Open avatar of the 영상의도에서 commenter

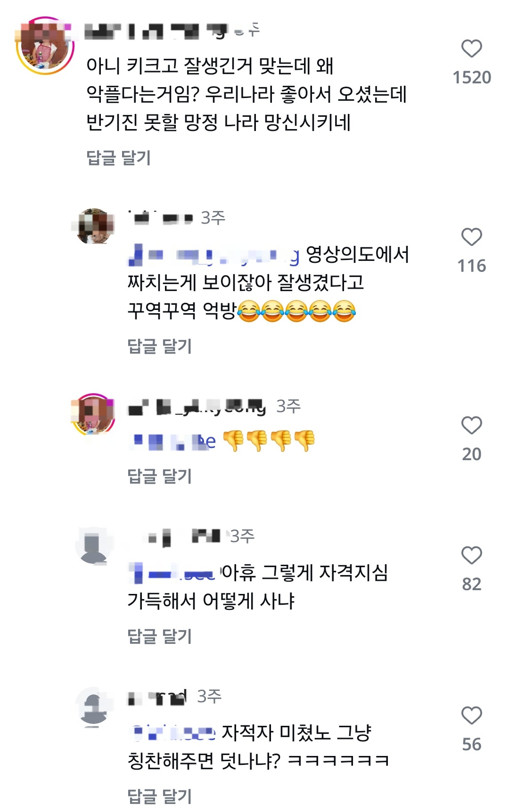(96, 227)
